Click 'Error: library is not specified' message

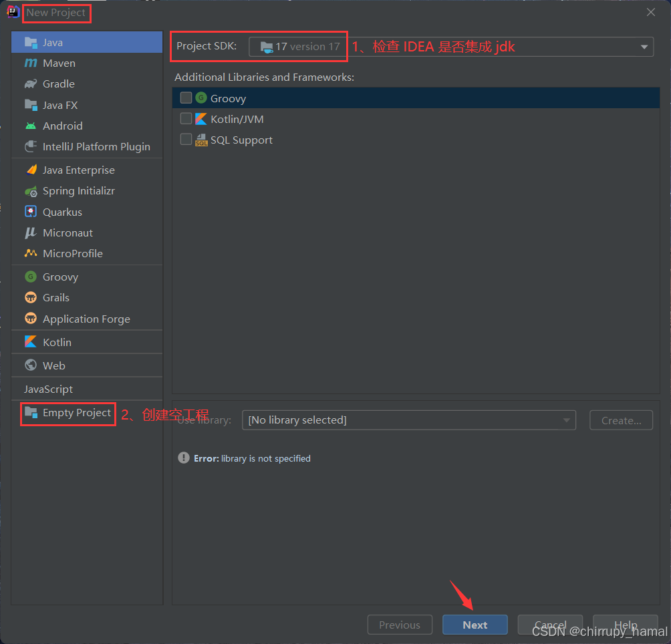tap(252, 458)
